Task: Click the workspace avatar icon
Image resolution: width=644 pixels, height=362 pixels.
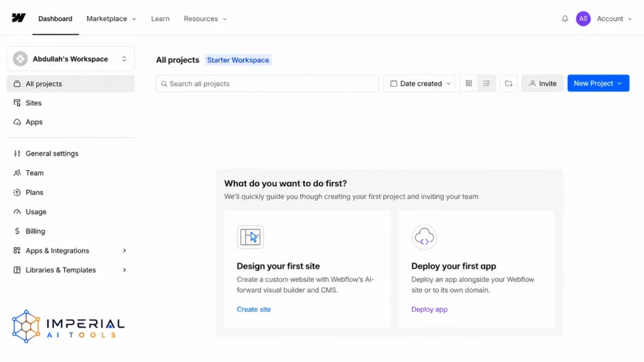Action: coord(20,58)
